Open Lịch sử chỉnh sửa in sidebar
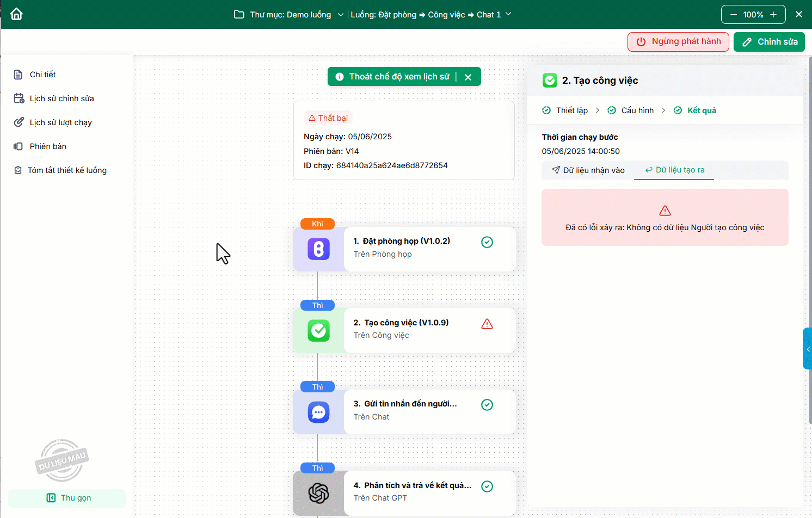 coord(62,98)
